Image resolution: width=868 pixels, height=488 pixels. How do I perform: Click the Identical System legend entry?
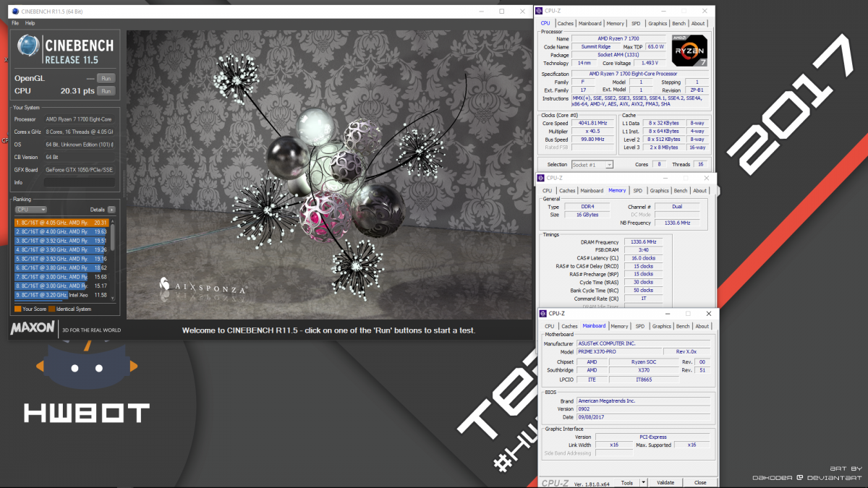[x=70, y=309]
